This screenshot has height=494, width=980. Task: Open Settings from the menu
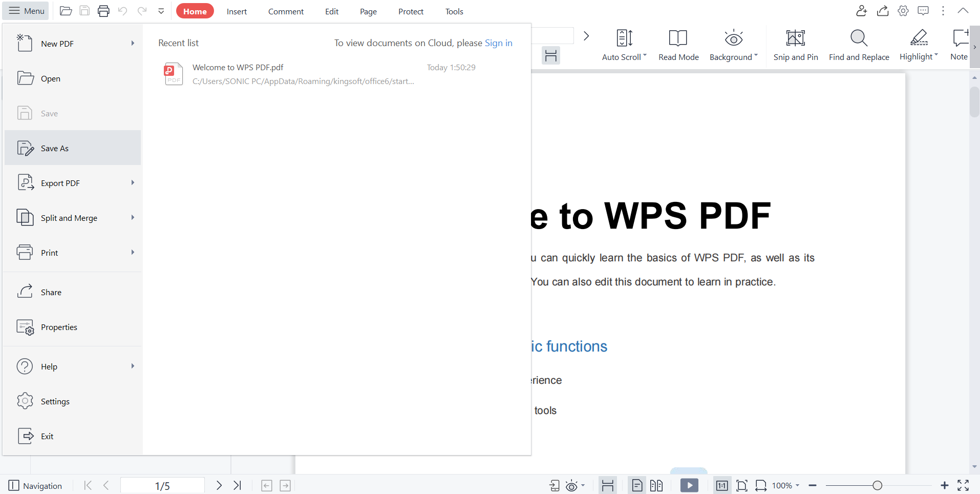(x=73, y=401)
